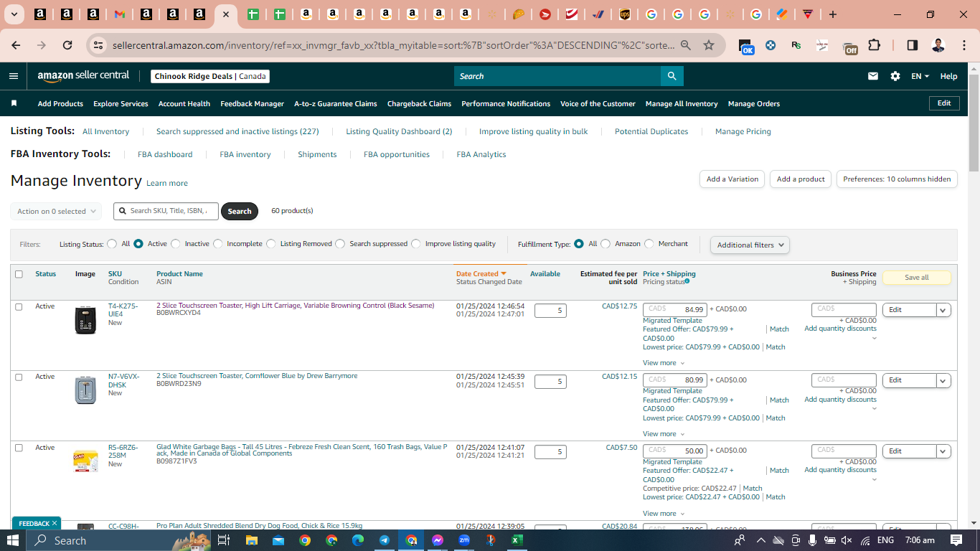980x551 pixels.
Task: Check the box for the Cornflower Blue toaster row
Action: click(19, 377)
